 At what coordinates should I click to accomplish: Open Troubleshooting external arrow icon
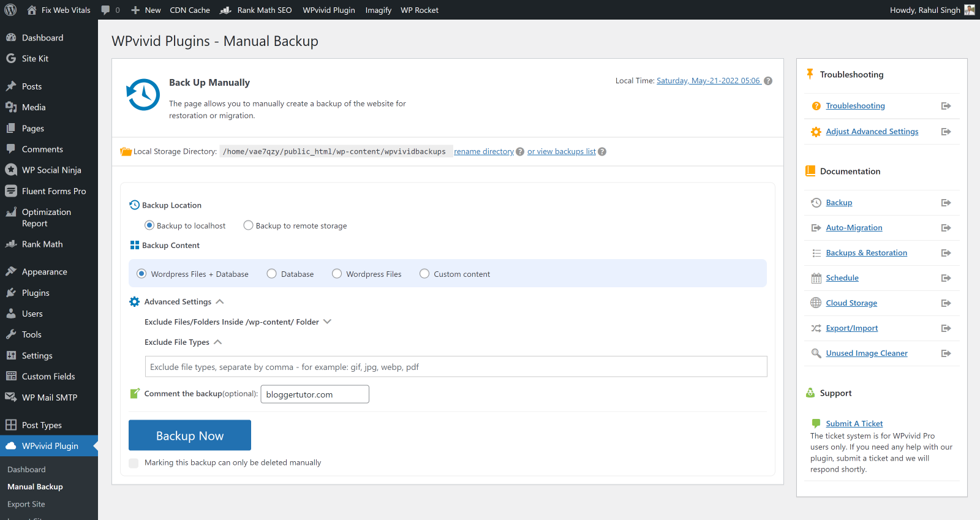[x=946, y=106]
